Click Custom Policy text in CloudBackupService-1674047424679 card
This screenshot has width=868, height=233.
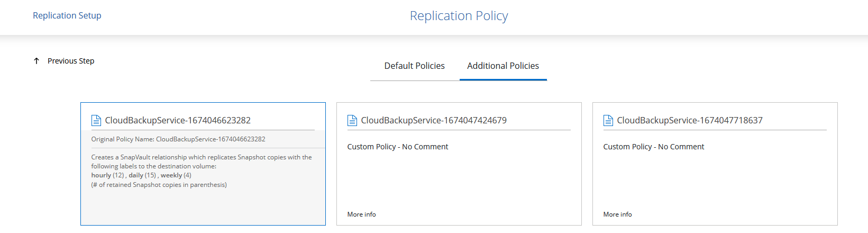coord(397,147)
